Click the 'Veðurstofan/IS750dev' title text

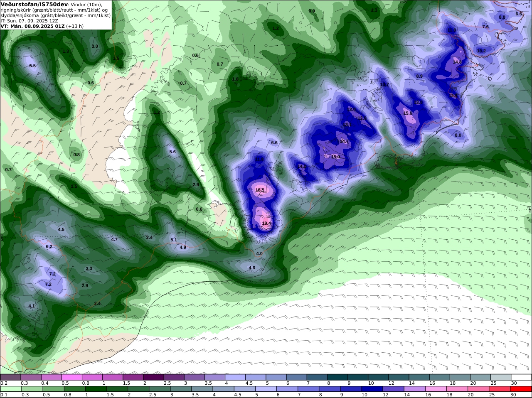click(x=34, y=4)
